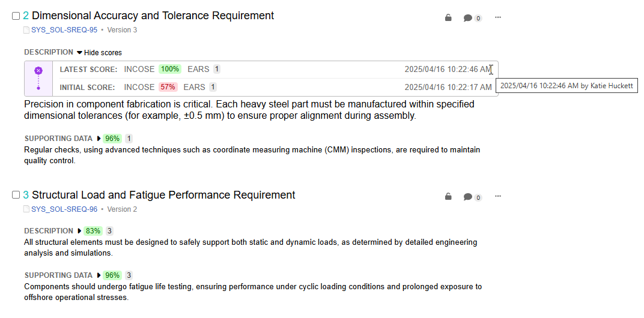644x318 pixels.
Task: Expand Description scores for requirement 3
Action: [x=79, y=230]
